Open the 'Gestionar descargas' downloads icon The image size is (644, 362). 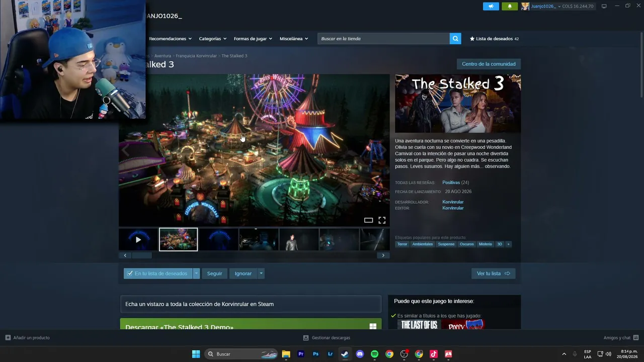[x=306, y=338]
